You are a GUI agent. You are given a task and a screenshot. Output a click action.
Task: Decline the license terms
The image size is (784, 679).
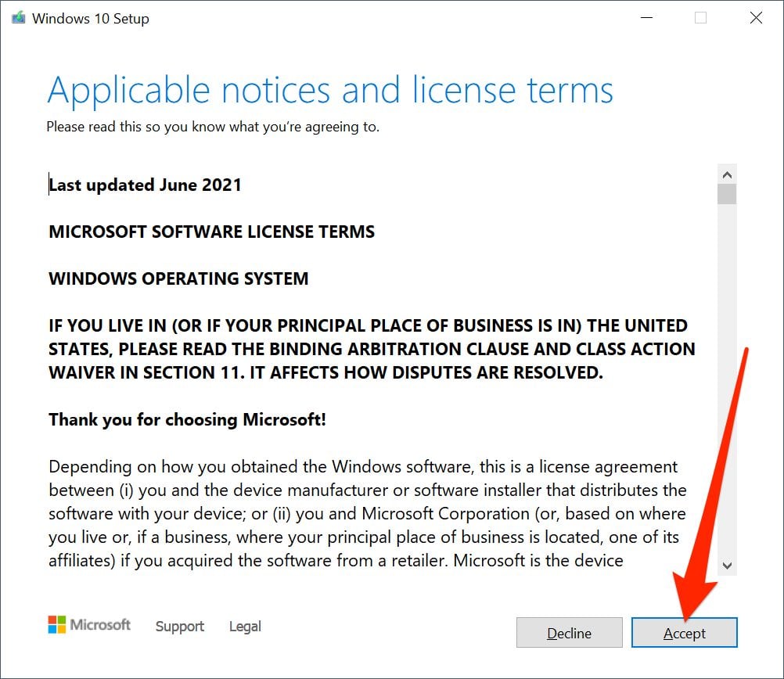(x=570, y=633)
